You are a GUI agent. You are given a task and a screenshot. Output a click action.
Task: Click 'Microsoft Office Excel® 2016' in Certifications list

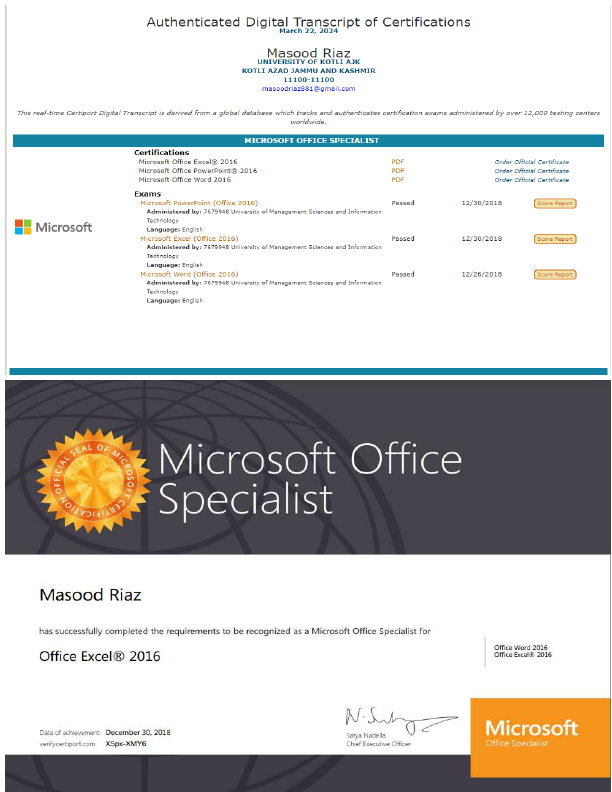tap(188, 162)
